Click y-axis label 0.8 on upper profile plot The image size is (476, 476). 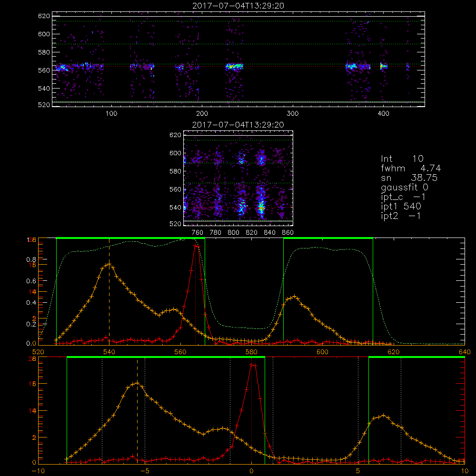click(x=31, y=259)
